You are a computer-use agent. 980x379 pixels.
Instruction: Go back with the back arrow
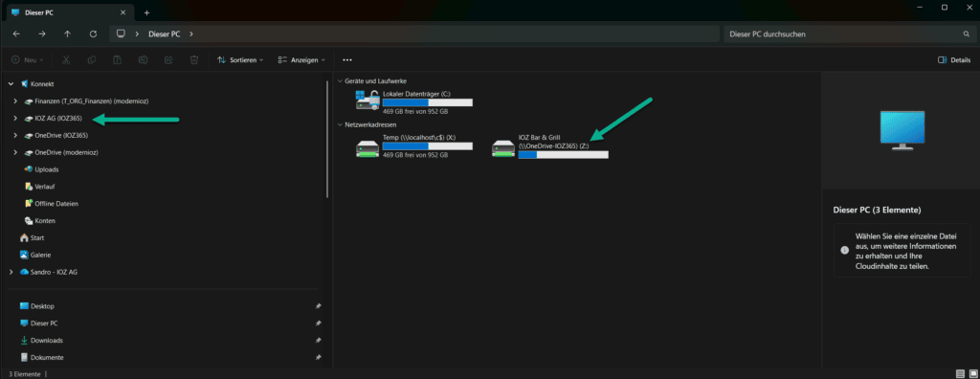16,34
